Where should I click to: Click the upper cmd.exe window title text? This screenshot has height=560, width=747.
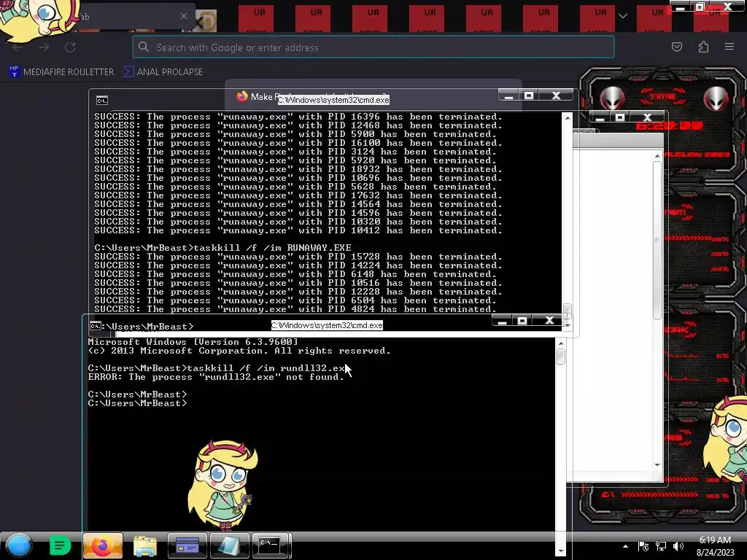pos(333,100)
